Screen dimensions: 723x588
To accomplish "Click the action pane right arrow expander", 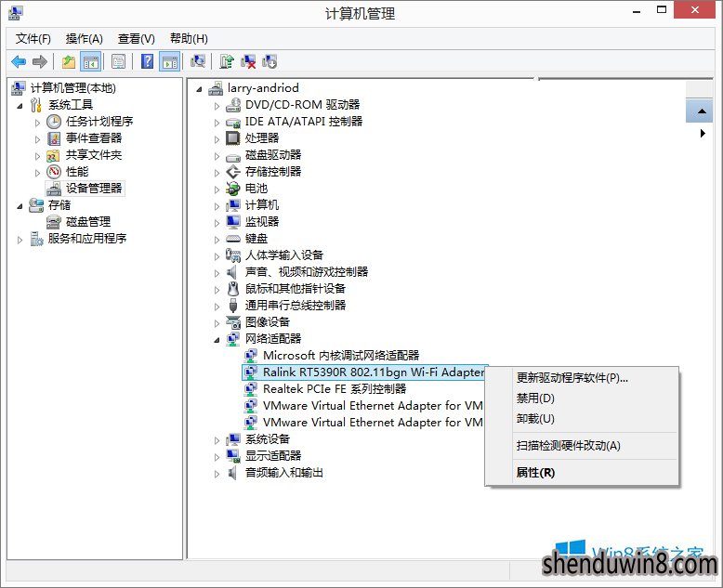I will tap(703, 134).
